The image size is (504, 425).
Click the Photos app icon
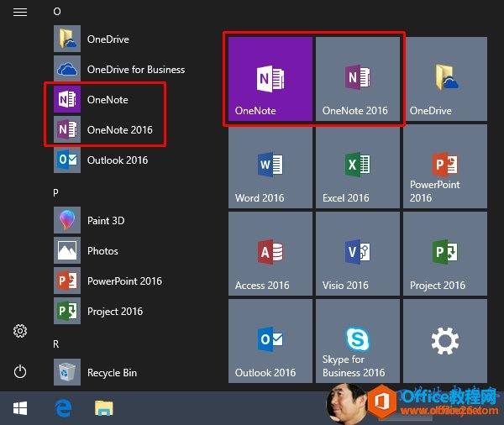(x=67, y=250)
